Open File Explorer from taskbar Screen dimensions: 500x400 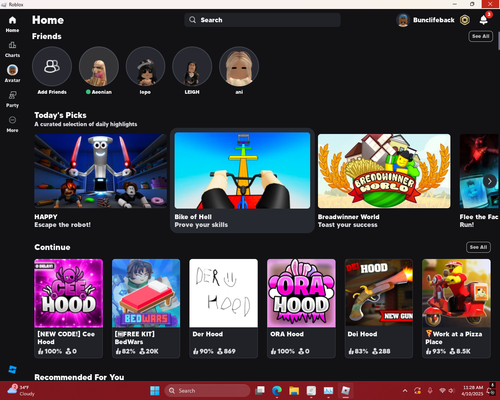(294, 391)
